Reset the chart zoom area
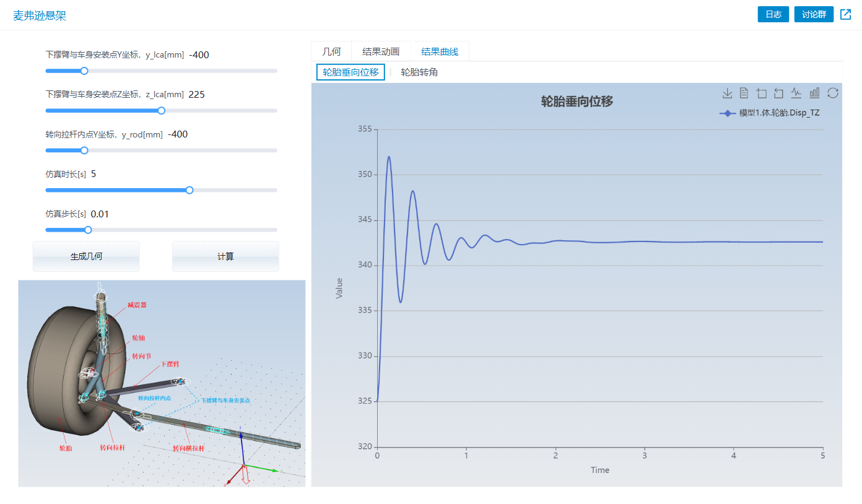The image size is (862, 504). pos(779,93)
